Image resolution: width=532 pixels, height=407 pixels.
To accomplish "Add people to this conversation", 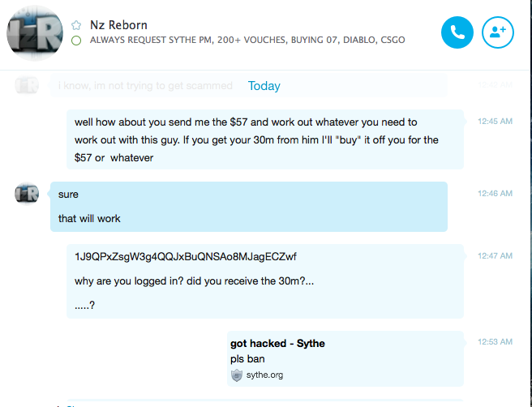I will pyautogui.click(x=498, y=32).
